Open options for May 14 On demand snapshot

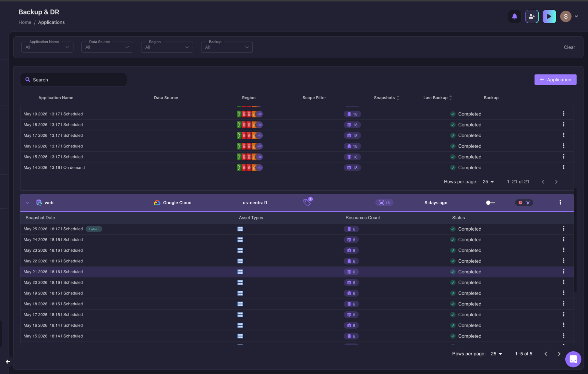pyautogui.click(x=564, y=167)
